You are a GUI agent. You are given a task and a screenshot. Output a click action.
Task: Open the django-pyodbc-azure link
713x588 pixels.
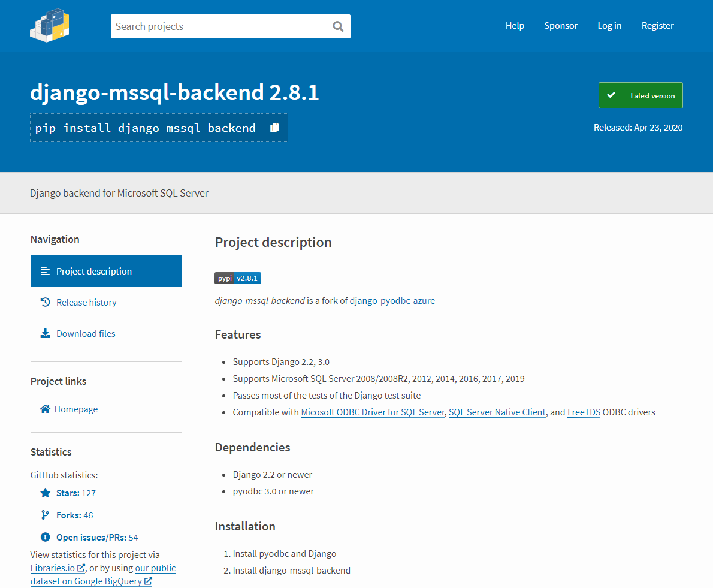coord(392,301)
